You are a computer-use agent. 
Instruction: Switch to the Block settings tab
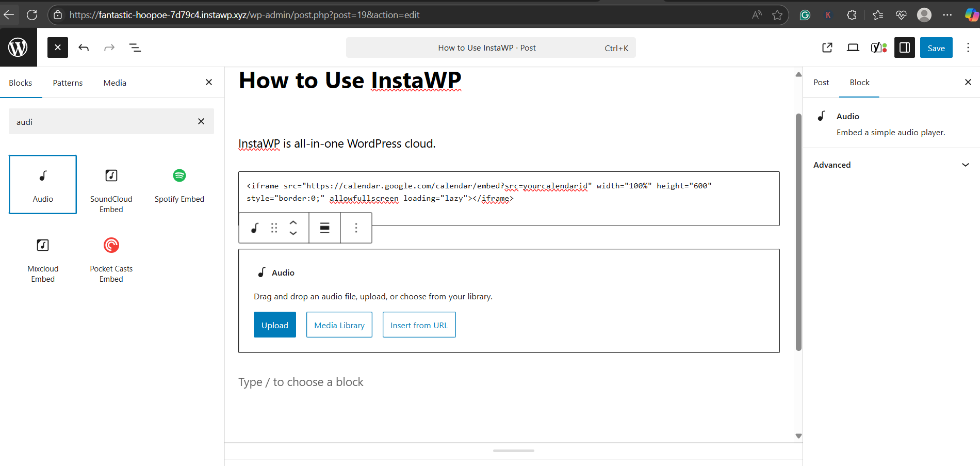click(x=859, y=83)
